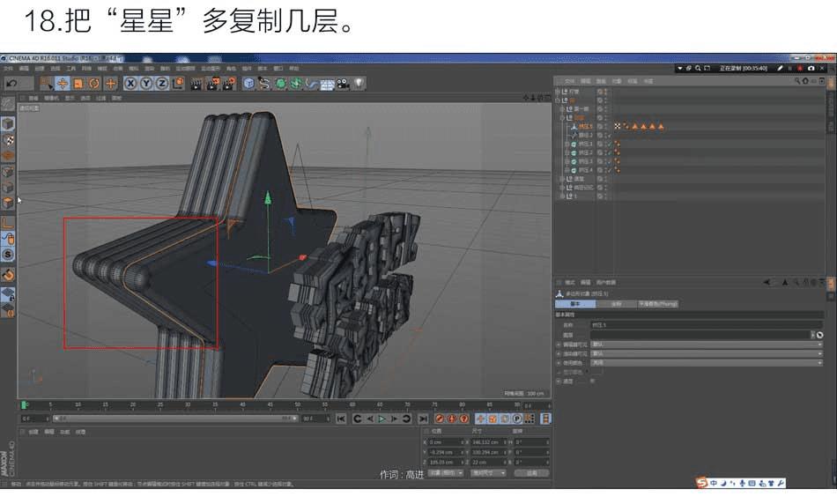Switch to Points mode
Viewport: 837px width, 504px height.
(7, 172)
